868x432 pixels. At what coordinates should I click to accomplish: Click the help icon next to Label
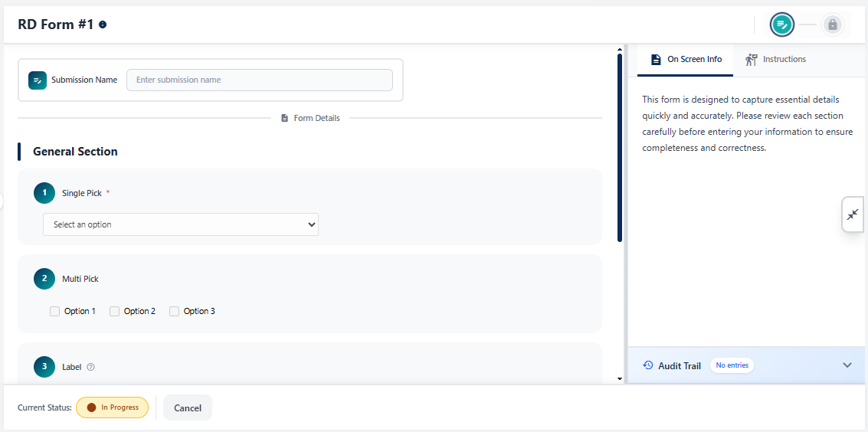[91, 367]
